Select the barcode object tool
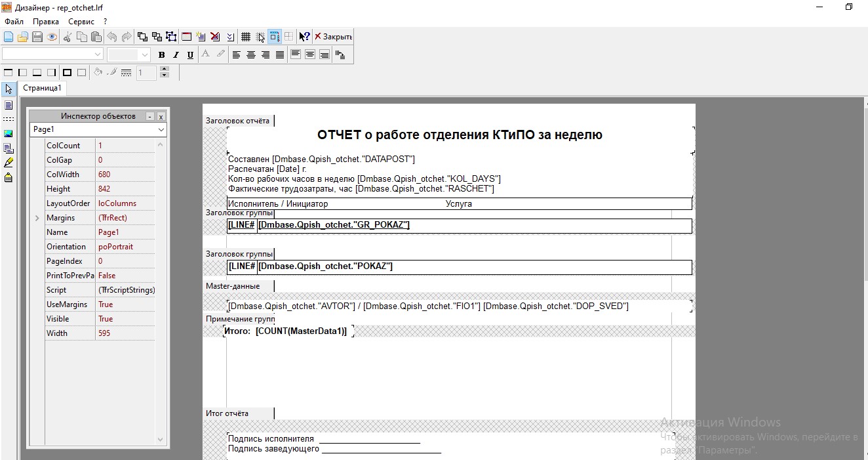This screenshot has width=868, height=460. 9,177
